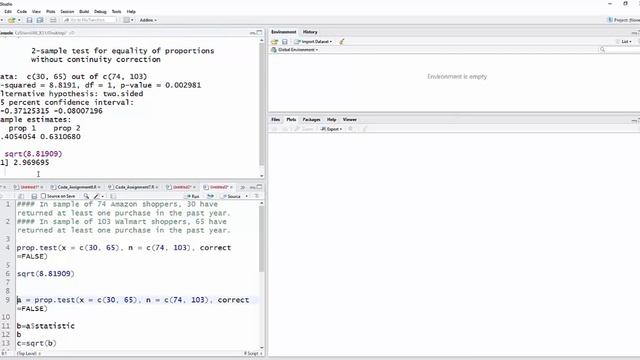Open the Export dropdown in Plots pane

tap(331, 129)
